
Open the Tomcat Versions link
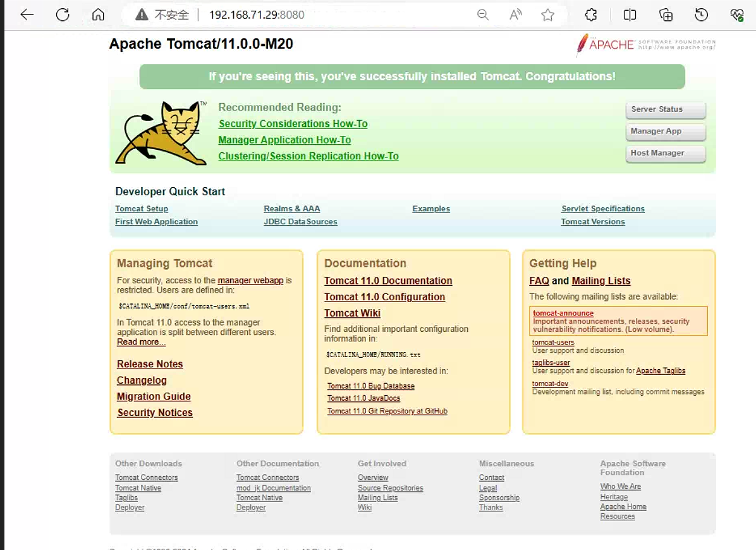point(593,222)
